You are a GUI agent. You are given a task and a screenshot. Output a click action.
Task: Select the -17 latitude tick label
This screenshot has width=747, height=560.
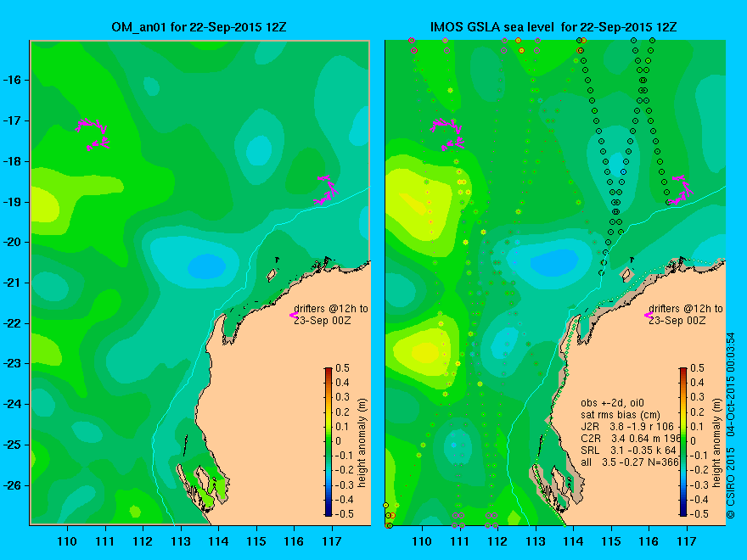13,121
